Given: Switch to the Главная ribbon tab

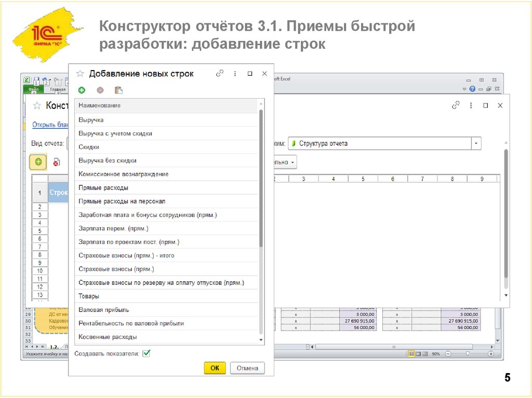Looking at the screenshot, I should pyautogui.click(x=58, y=89).
